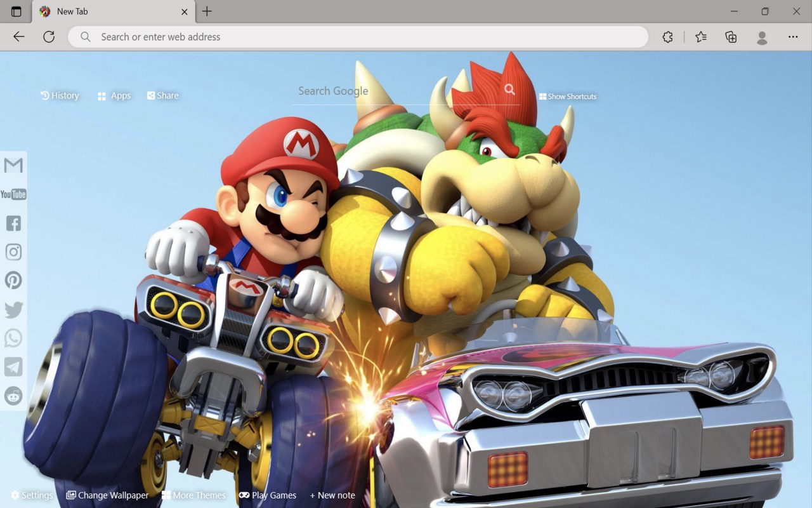Image resolution: width=812 pixels, height=508 pixels.
Task: Open the Apps link
Action: point(114,96)
